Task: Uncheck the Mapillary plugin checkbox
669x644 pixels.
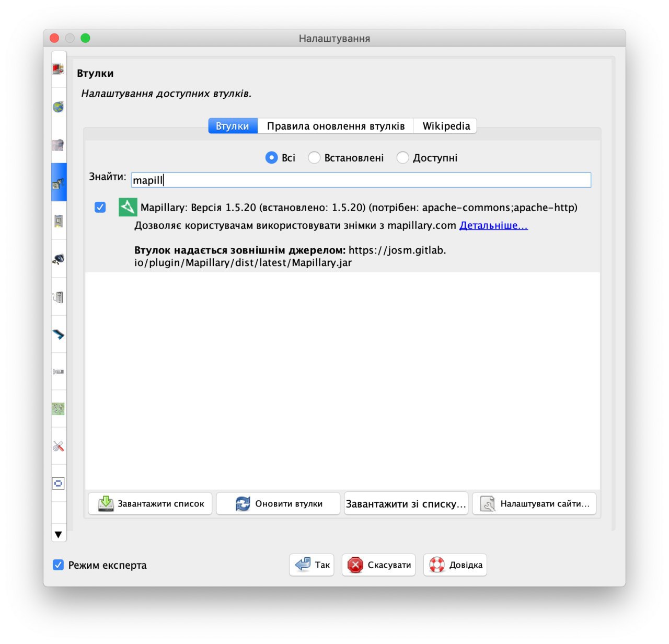Action: pyautogui.click(x=100, y=208)
